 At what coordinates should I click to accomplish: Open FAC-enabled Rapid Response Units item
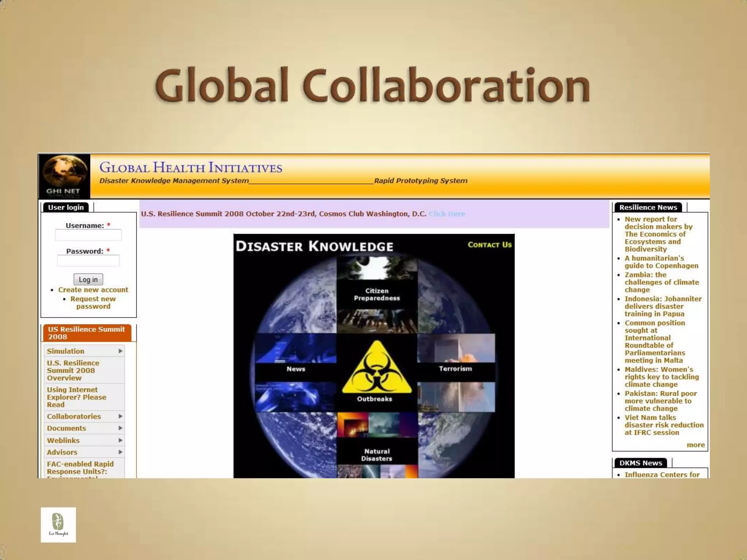pos(80,468)
